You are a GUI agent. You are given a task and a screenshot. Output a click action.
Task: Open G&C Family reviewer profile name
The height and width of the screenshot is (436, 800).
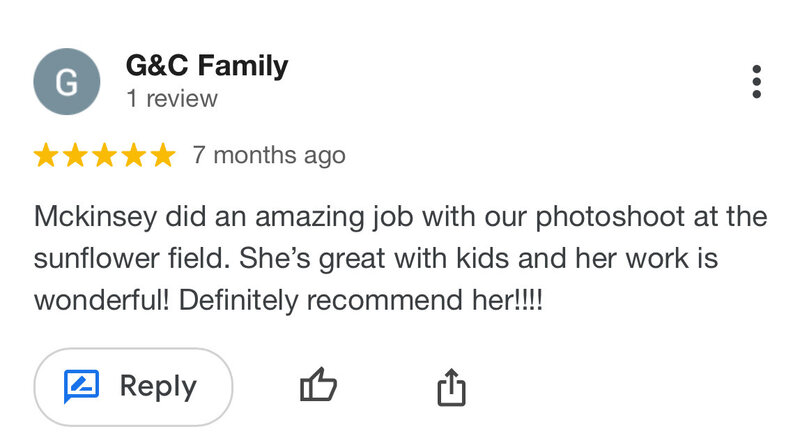pos(207,66)
